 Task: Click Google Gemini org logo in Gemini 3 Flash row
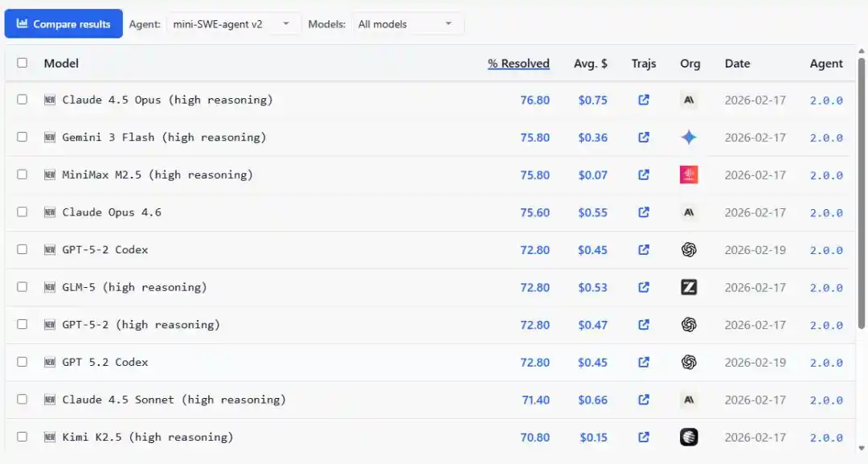(x=689, y=138)
